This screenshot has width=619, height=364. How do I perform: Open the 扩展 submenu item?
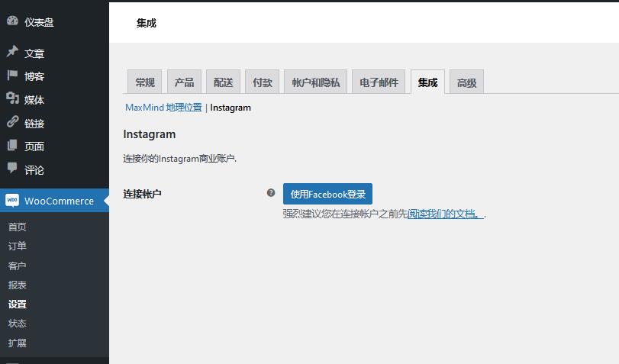click(18, 343)
